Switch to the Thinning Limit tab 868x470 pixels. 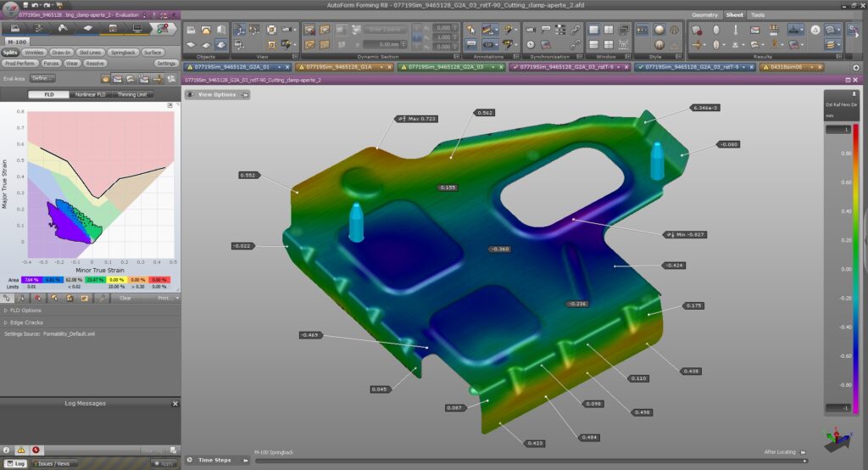coord(131,95)
